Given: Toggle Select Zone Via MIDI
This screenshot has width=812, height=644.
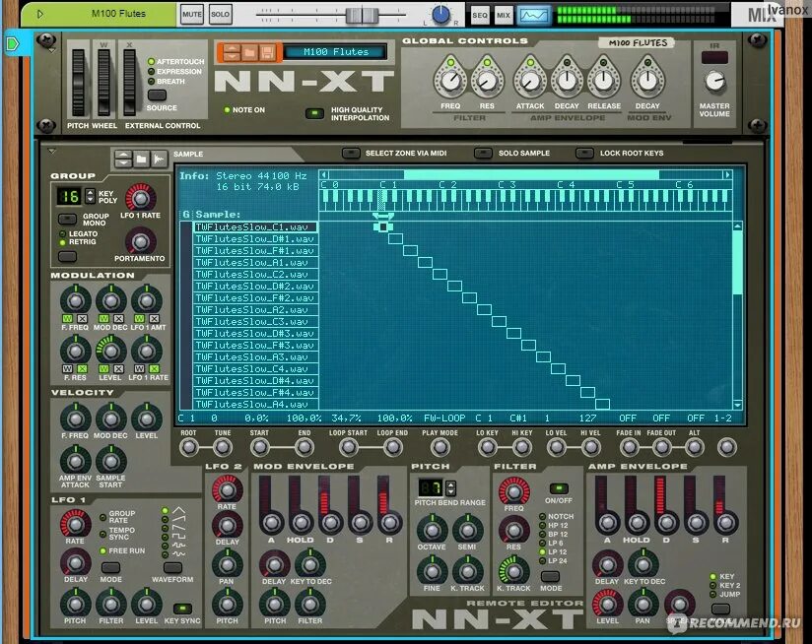Looking at the screenshot, I should coord(351,153).
